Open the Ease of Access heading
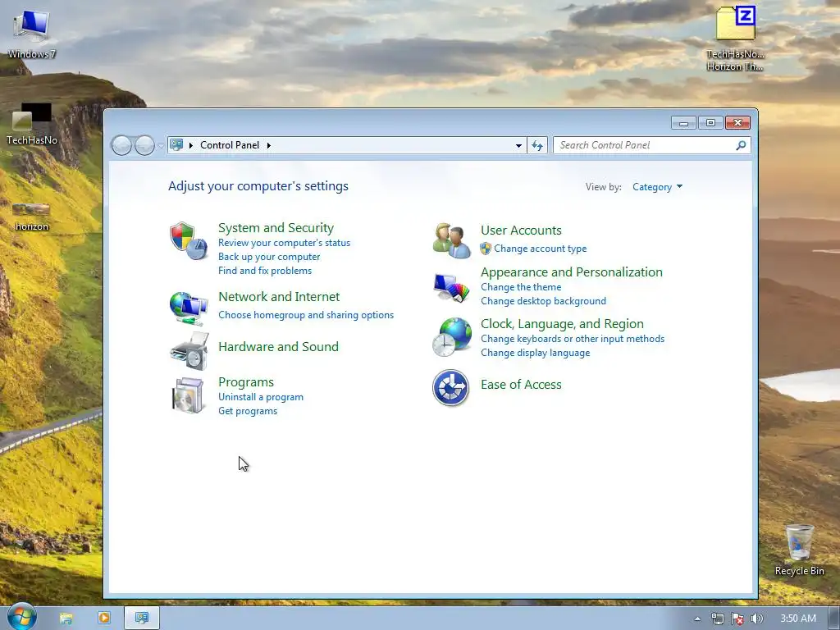Screen dimensions: 840x630 click(521, 385)
